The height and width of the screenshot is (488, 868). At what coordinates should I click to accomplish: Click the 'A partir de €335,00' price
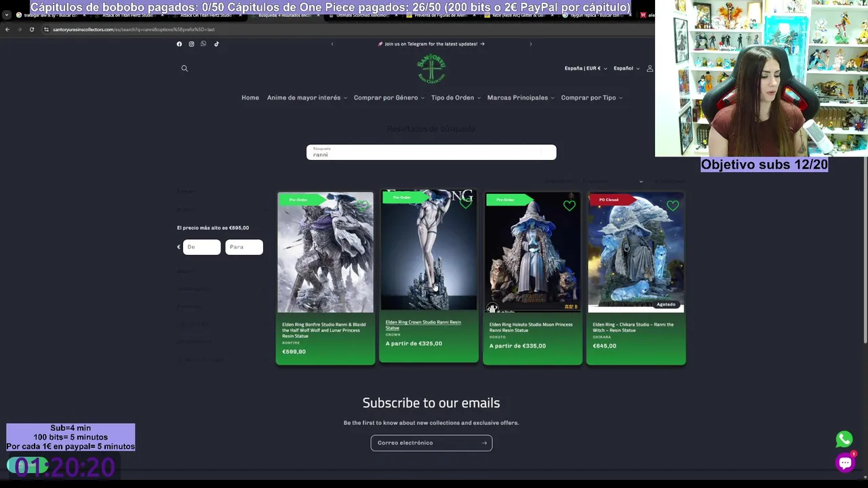pos(517,346)
